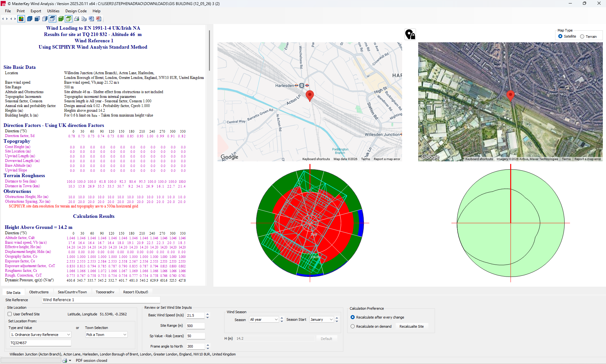Open the Season dropdown showing All year
Screen dimensions: 606x364
(x=264, y=319)
